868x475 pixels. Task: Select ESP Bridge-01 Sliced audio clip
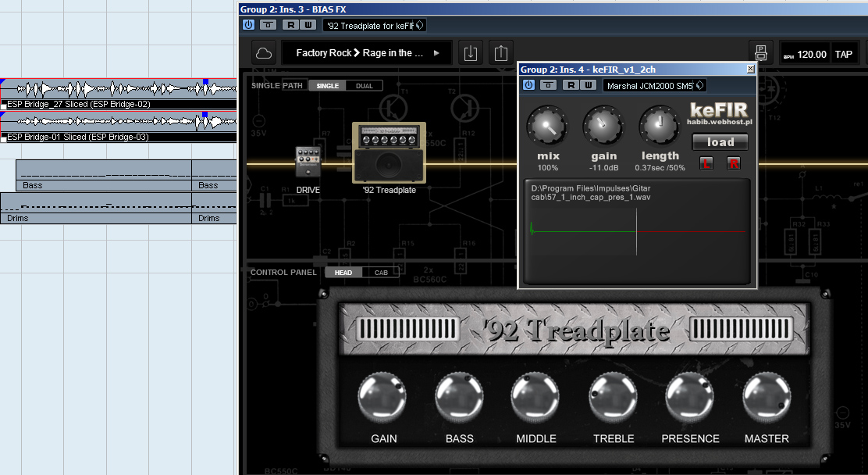point(119,127)
